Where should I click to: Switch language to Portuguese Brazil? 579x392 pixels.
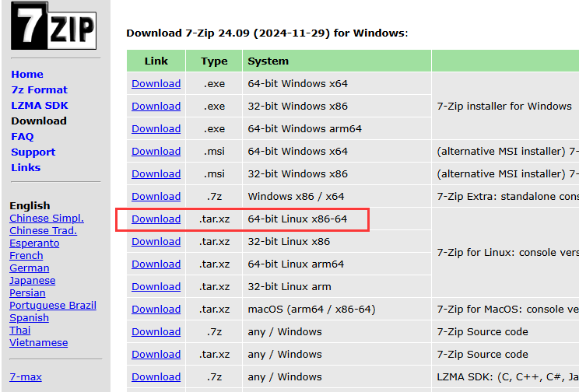coord(53,305)
